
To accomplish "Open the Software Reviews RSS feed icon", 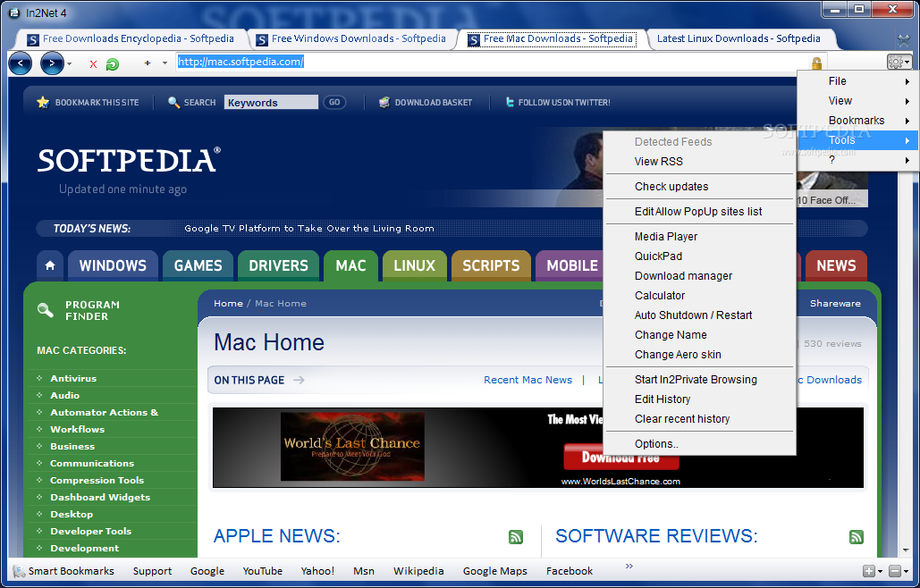I will [x=856, y=536].
